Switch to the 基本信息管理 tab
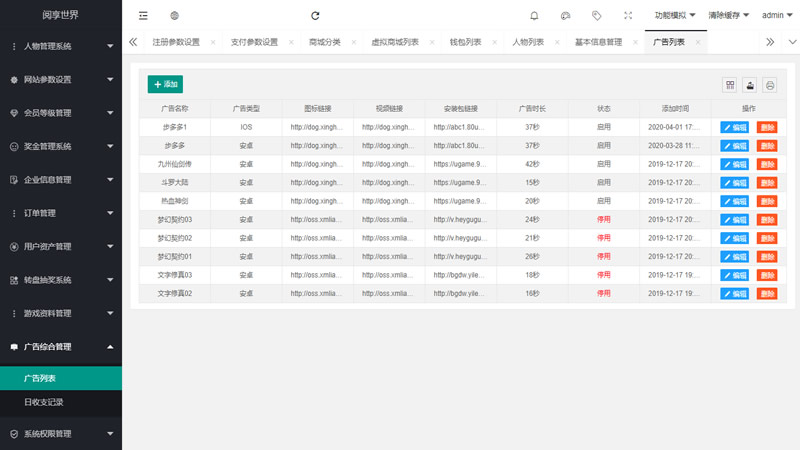800x450 pixels. coord(598,42)
